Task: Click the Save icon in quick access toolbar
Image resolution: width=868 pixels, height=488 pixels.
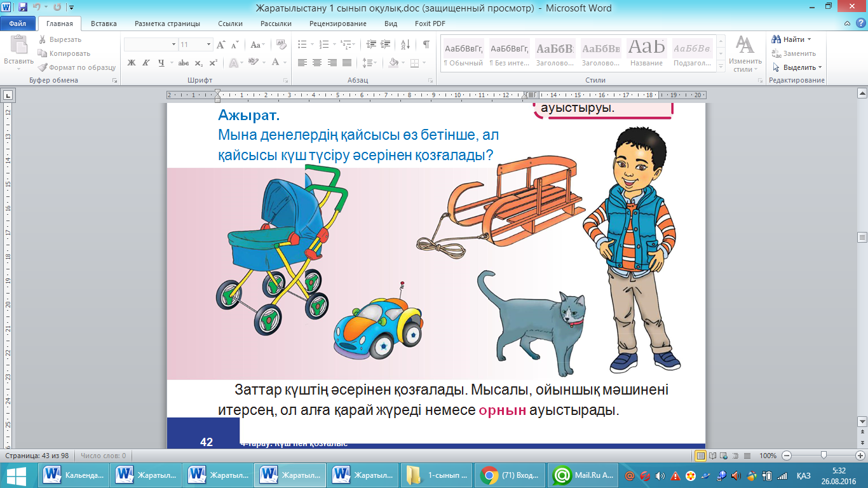Action: coord(24,8)
